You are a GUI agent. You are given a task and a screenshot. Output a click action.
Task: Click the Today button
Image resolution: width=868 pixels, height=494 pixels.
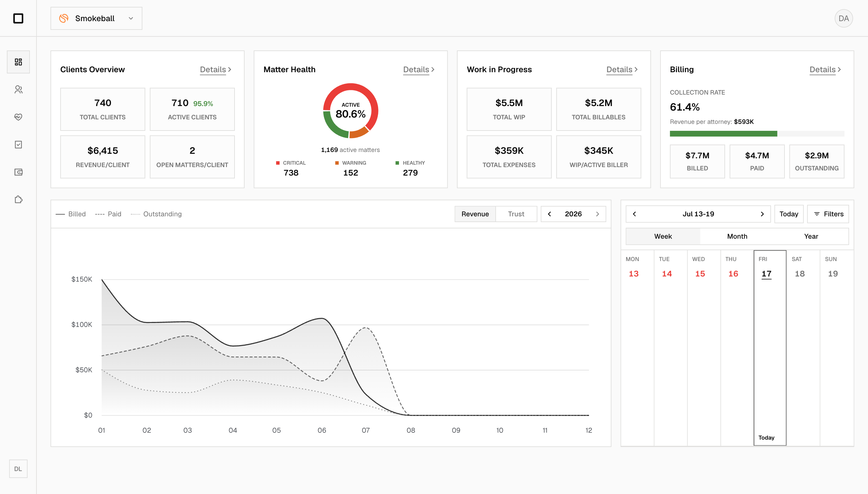click(x=789, y=214)
